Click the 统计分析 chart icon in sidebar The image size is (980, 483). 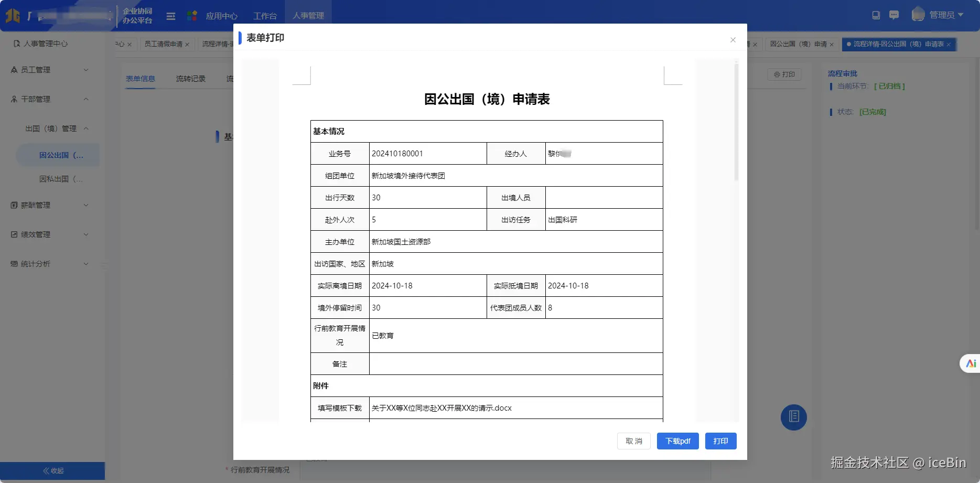pos(14,264)
